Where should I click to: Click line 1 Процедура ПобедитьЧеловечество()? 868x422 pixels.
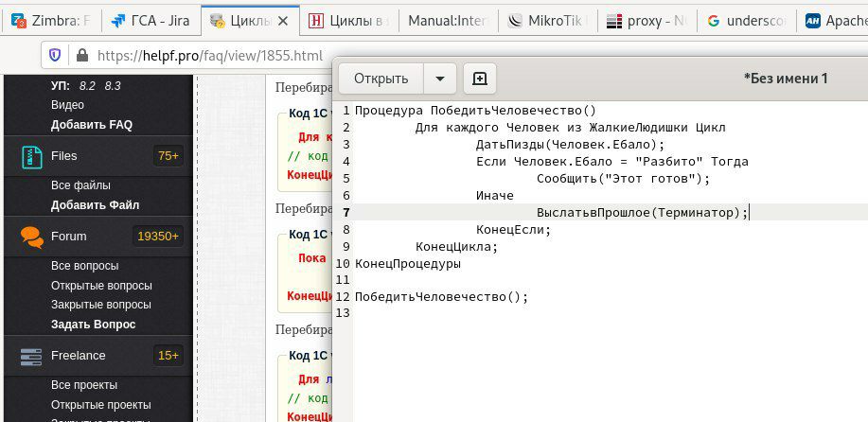tap(475, 111)
